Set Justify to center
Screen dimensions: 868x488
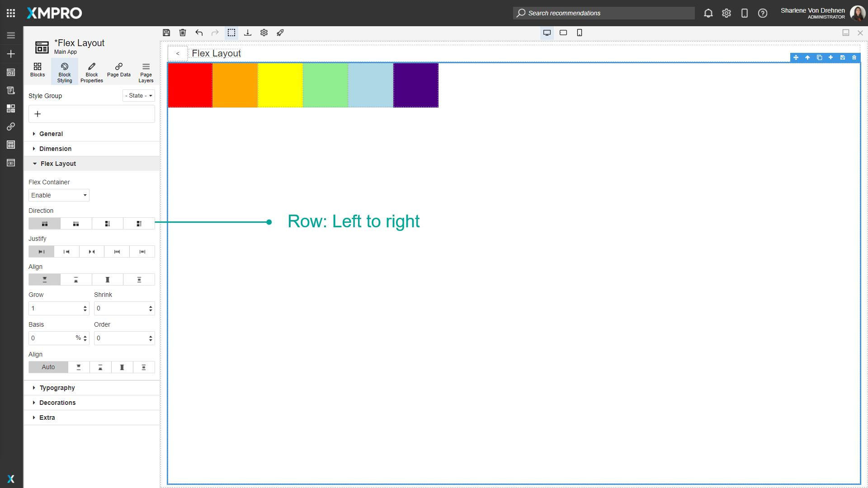point(91,251)
